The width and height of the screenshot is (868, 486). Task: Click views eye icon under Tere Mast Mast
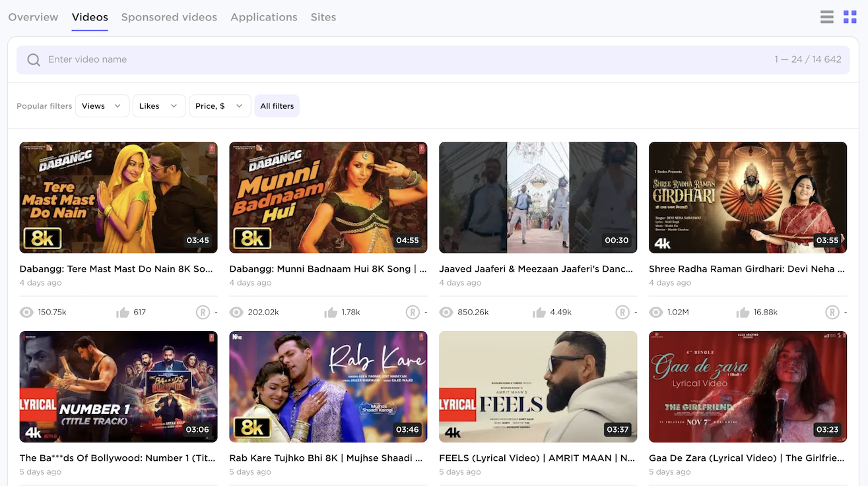[26, 312]
